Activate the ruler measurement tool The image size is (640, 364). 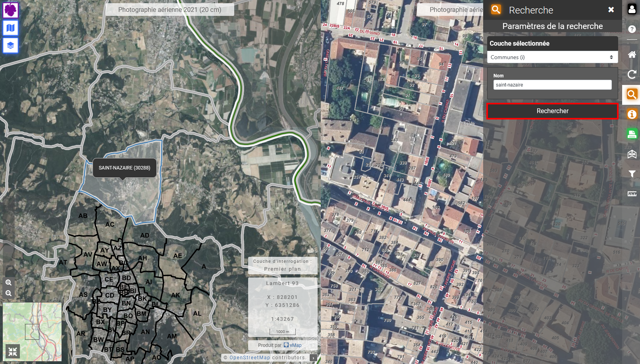[632, 194]
